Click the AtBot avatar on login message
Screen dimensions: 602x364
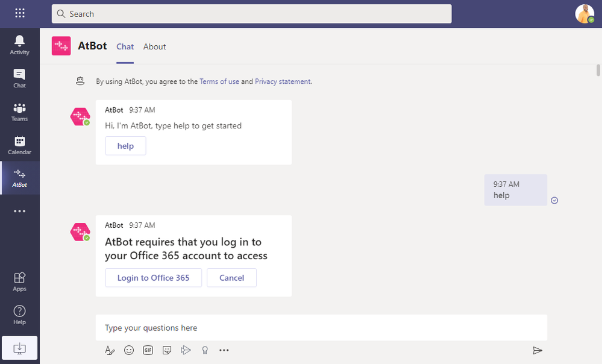[80, 232]
